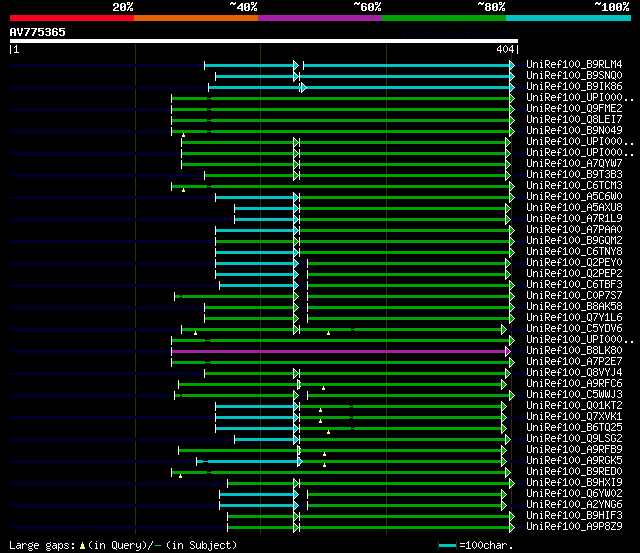The height and width of the screenshot is (553, 640).
Task: Select the UniRef100_A9RFB9 label
Action: [x=574, y=450]
